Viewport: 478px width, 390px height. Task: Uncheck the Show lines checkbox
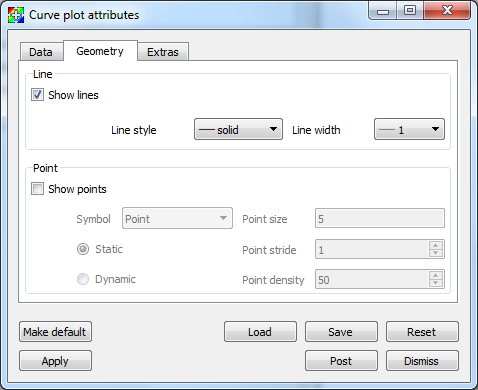[x=37, y=95]
